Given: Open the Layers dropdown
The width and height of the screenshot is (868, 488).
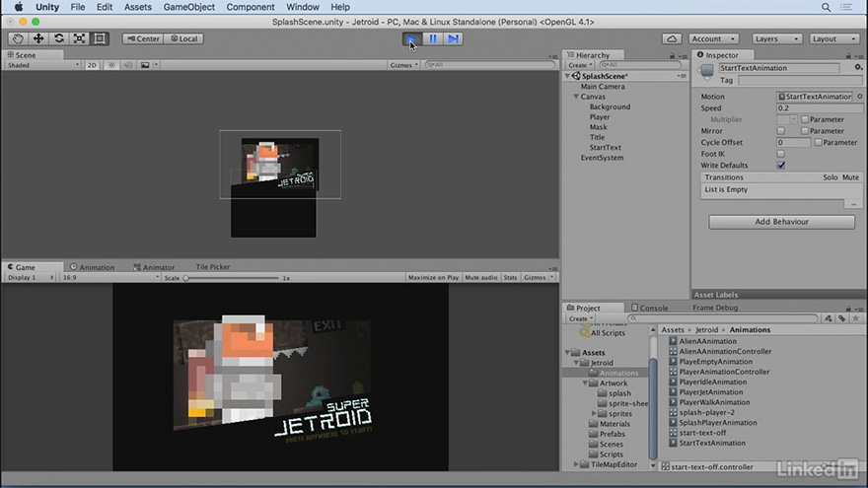Looking at the screenshot, I should [x=776, y=38].
